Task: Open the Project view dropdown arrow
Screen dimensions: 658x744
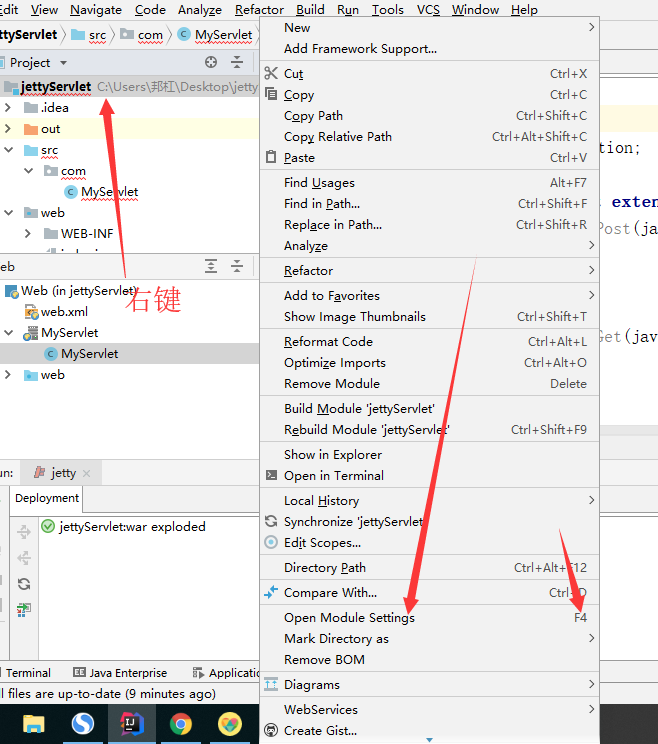Action: point(63,63)
